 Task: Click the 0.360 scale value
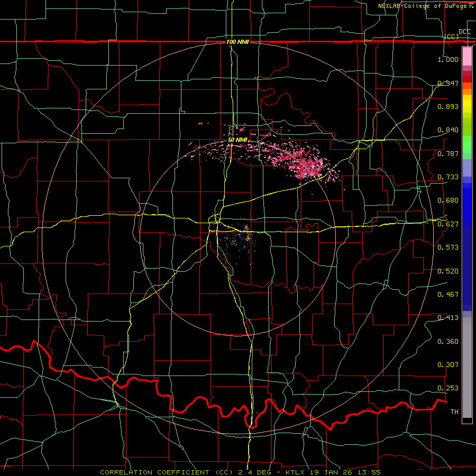tap(448, 342)
